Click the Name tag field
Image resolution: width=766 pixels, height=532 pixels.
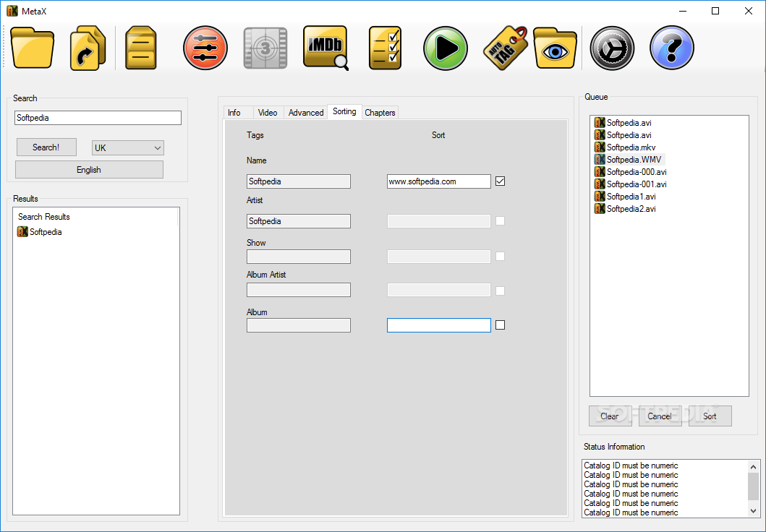[x=299, y=181]
